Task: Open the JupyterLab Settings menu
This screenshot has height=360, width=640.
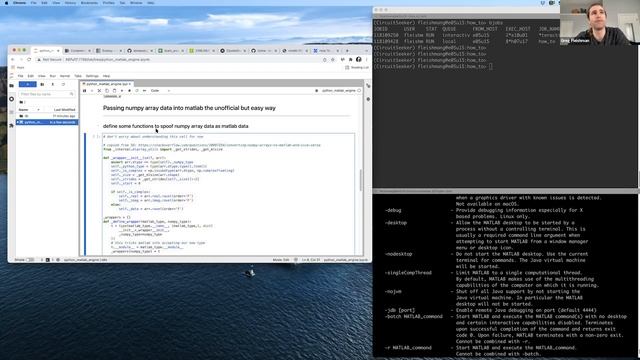Action: pos(92,76)
